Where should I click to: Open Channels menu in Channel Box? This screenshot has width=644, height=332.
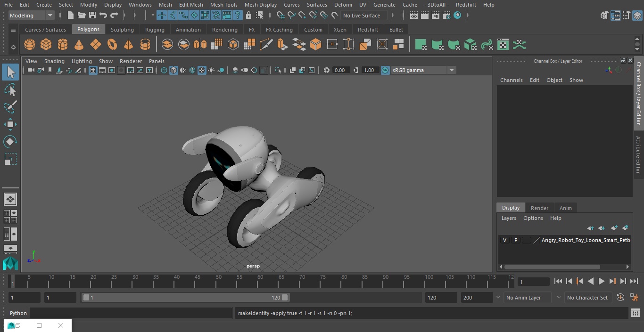click(512, 80)
